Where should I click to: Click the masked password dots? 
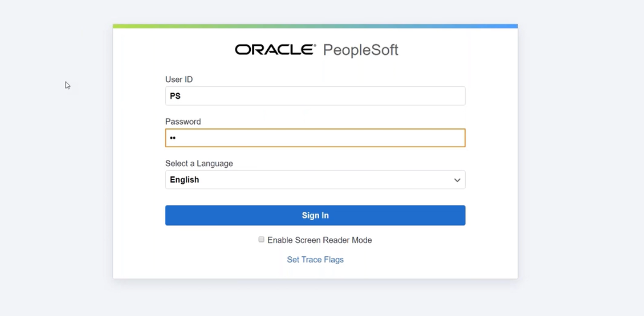174,138
